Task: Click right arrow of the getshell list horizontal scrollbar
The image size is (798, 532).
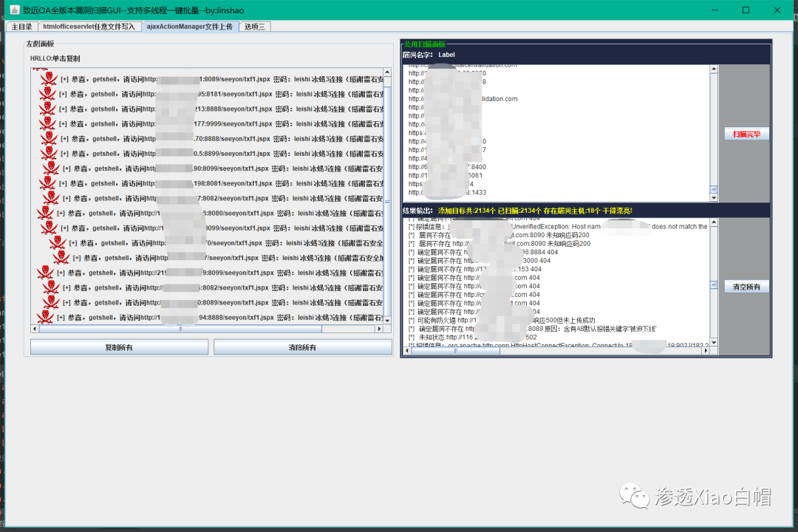Action: point(379,329)
